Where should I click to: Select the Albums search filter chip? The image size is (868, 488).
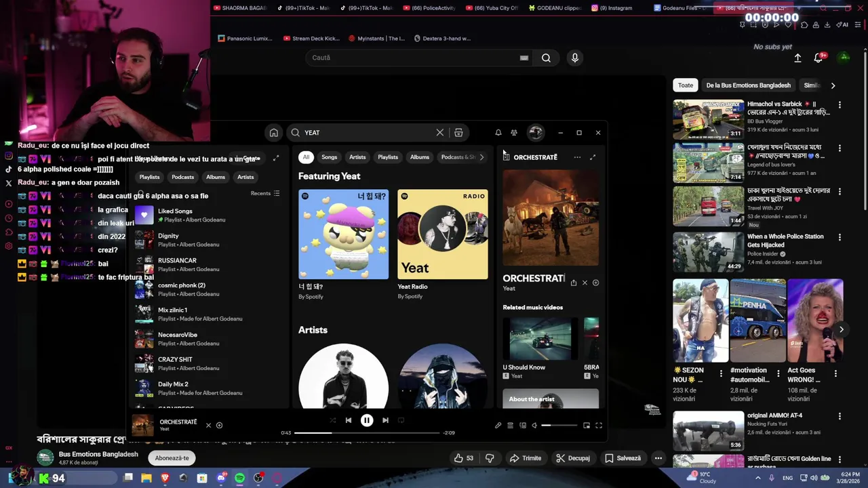[420, 157]
